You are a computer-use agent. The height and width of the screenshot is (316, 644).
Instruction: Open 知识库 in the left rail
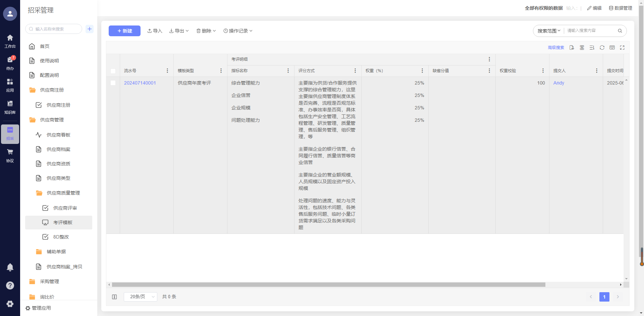(10, 107)
